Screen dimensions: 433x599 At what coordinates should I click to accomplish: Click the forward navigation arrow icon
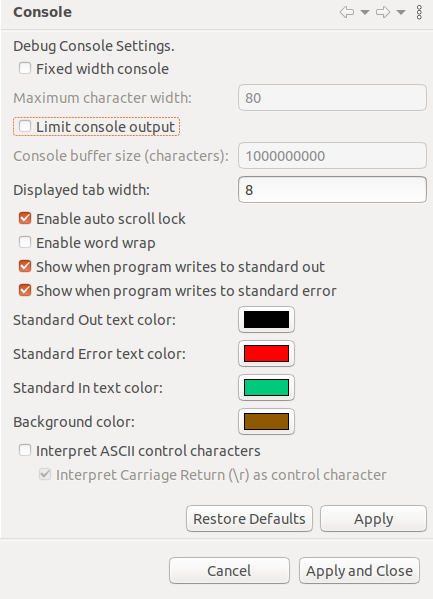pos(383,12)
